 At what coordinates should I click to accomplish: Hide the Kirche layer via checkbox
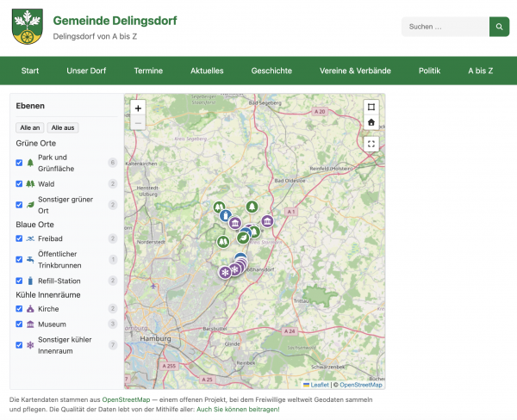click(19, 309)
